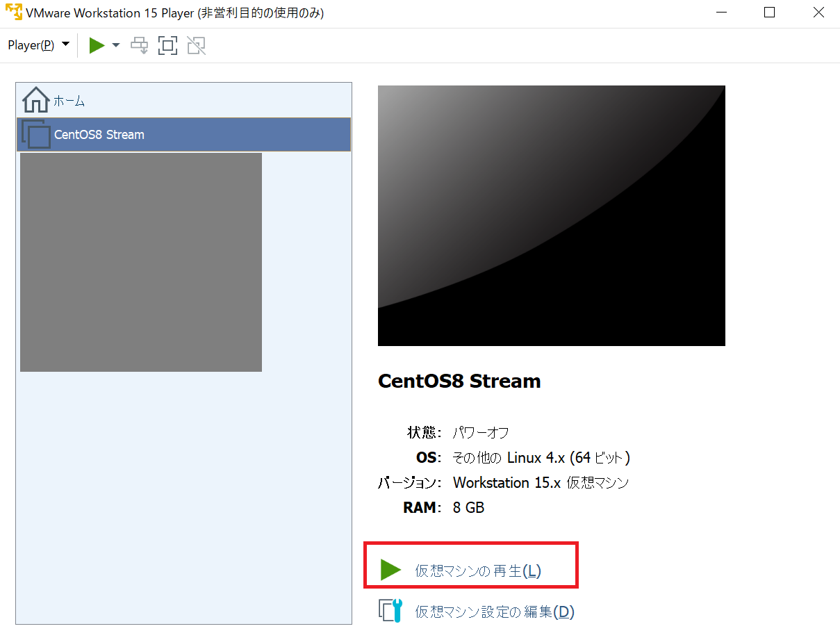This screenshot has width=840, height=640.
Task: Click the house icon beside ホーム
Action: tap(35, 101)
